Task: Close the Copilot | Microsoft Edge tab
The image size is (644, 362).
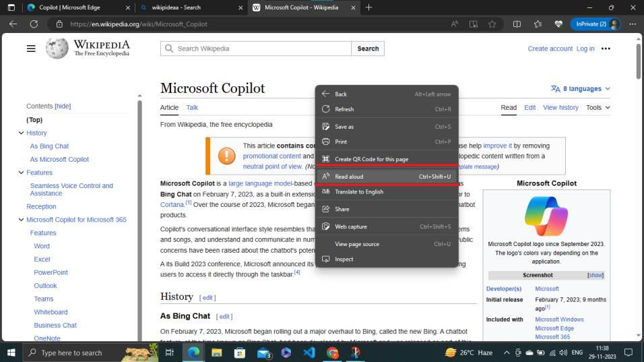Action: click(x=127, y=7)
